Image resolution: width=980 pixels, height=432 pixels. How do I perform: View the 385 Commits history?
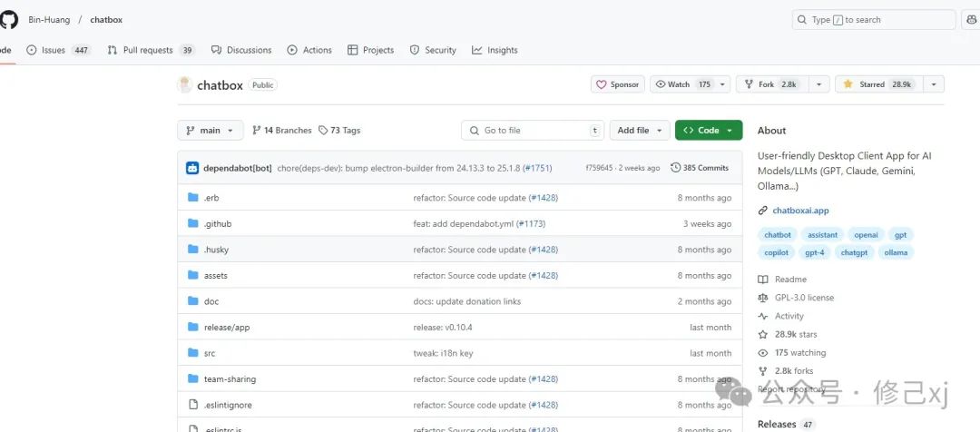click(700, 168)
